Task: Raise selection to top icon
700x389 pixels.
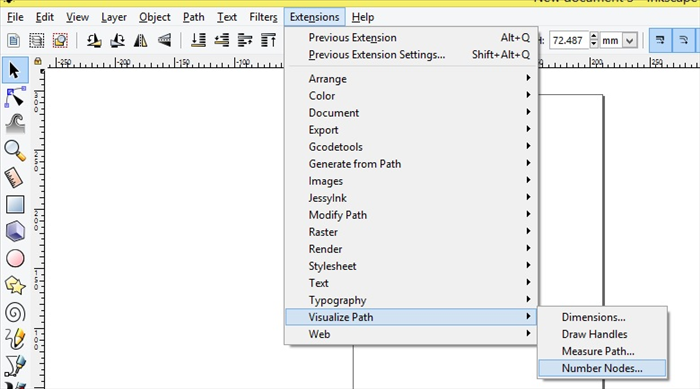Action: coord(268,41)
